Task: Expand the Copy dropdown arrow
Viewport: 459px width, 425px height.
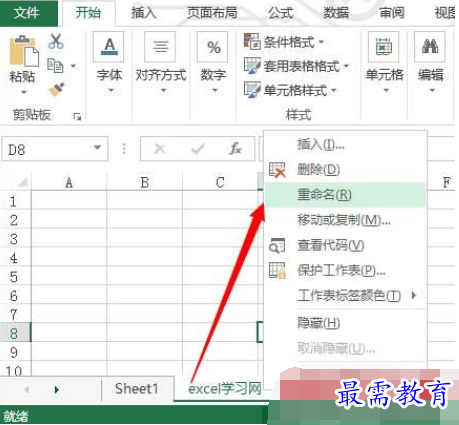Action: click(73, 66)
